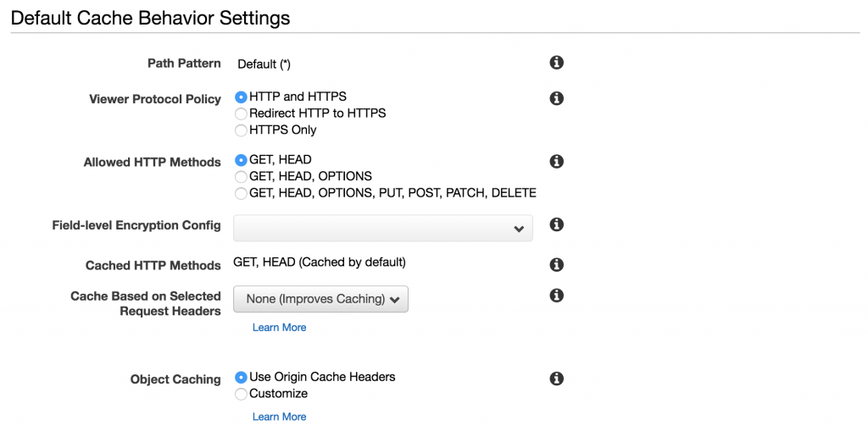Show Object Caching info icon
This screenshot has height=437, width=868.
coord(557,379)
